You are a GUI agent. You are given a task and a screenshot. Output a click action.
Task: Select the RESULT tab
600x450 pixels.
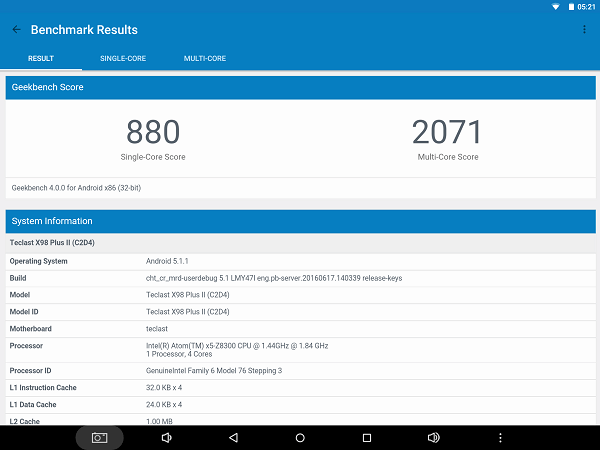(x=41, y=59)
